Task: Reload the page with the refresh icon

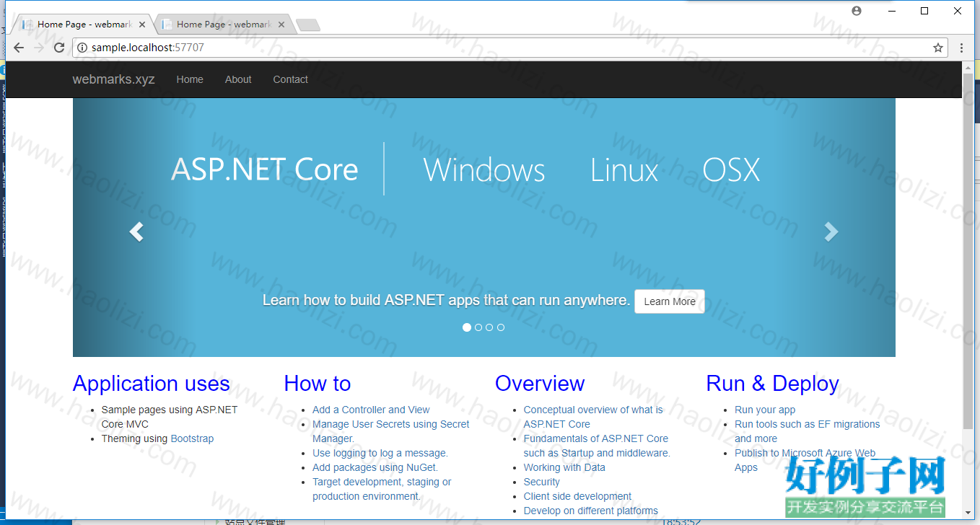Action: coord(59,48)
